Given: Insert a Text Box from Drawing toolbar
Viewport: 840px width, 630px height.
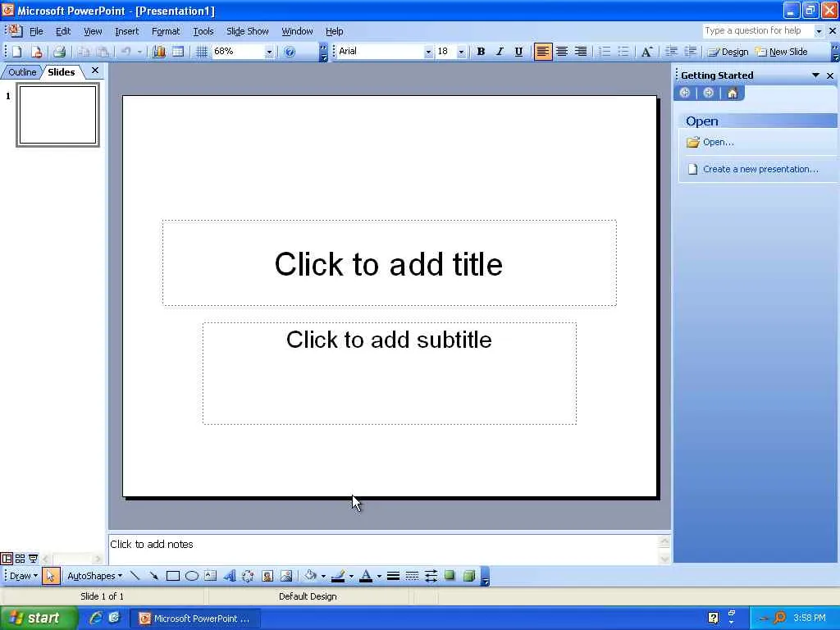Looking at the screenshot, I should tap(211, 576).
